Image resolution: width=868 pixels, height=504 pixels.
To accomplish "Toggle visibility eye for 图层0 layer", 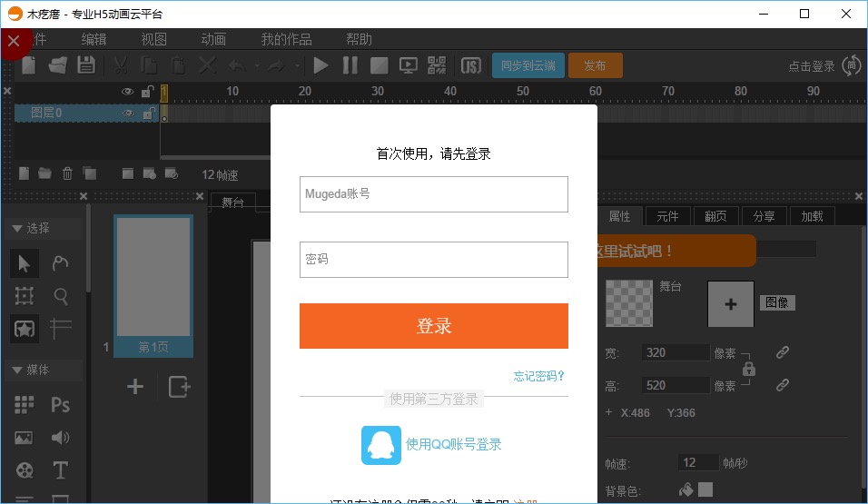I will tap(128, 114).
